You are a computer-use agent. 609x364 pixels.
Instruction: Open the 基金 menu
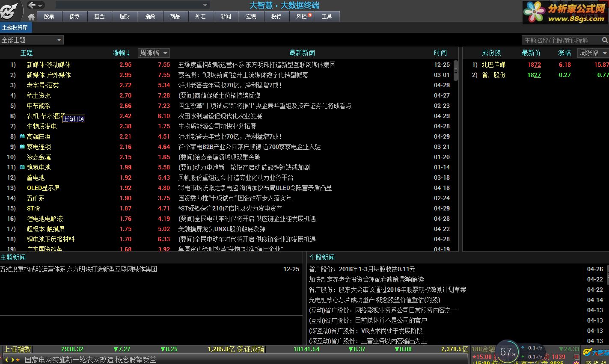100,16
